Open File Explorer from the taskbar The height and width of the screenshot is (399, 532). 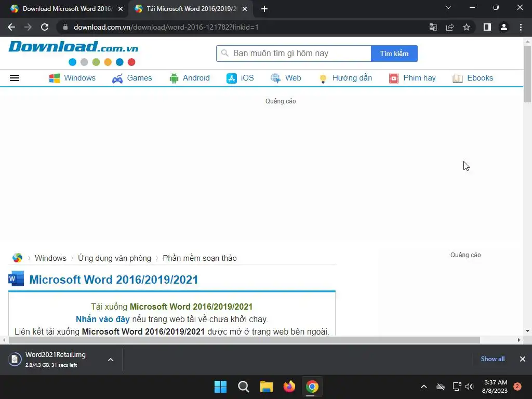click(x=267, y=387)
